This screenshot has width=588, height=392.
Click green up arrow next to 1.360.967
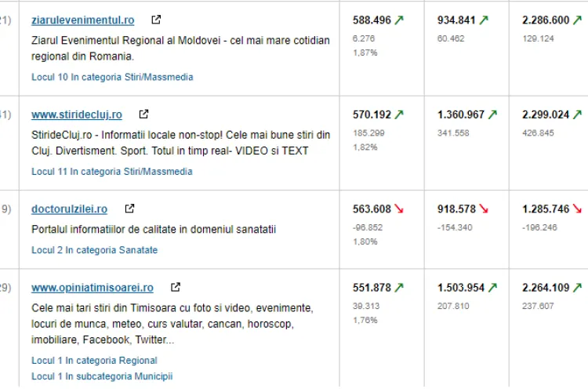(x=492, y=114)
